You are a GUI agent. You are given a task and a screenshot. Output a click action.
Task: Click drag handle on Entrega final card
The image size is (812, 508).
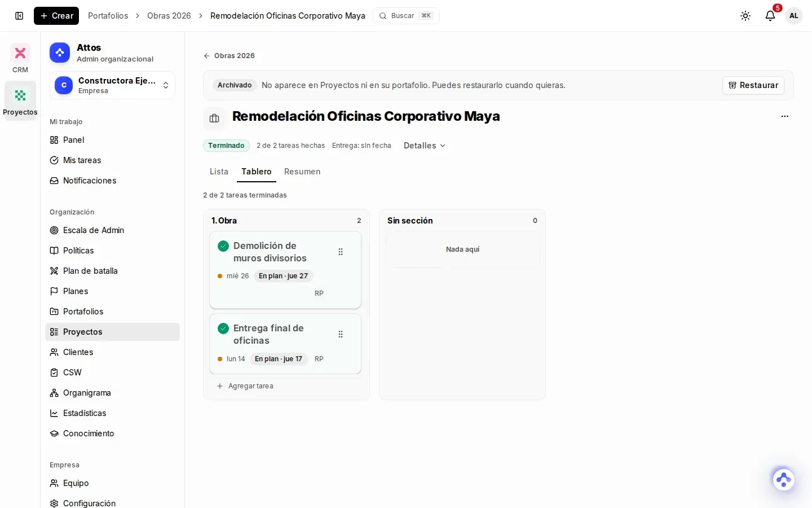click(x=341, y=334)
